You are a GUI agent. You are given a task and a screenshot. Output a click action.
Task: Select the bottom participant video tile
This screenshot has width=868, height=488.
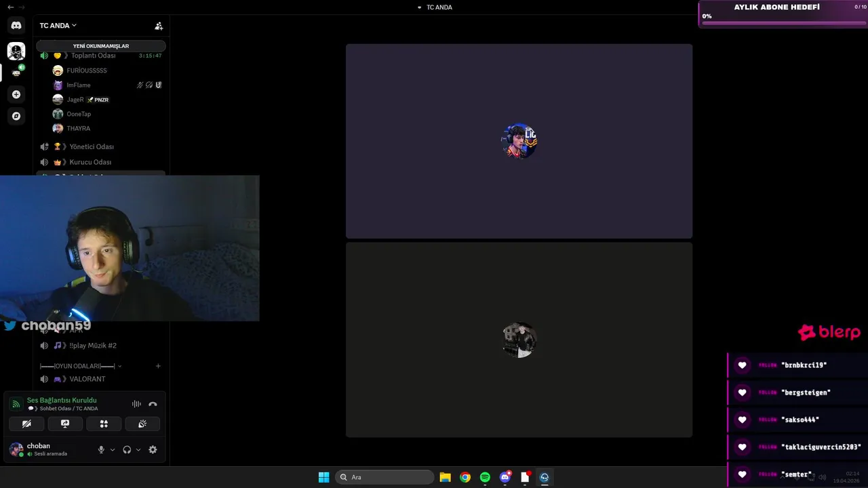(519, 340)
